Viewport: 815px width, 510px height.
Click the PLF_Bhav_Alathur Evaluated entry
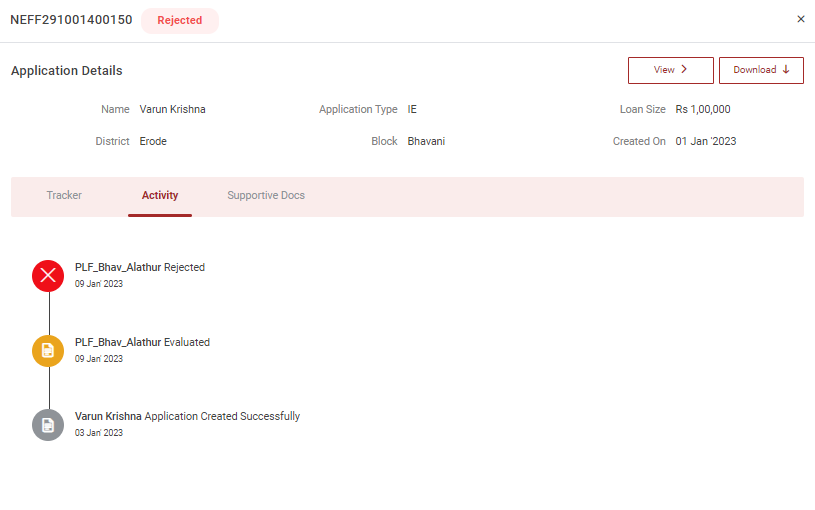(142, 342)
